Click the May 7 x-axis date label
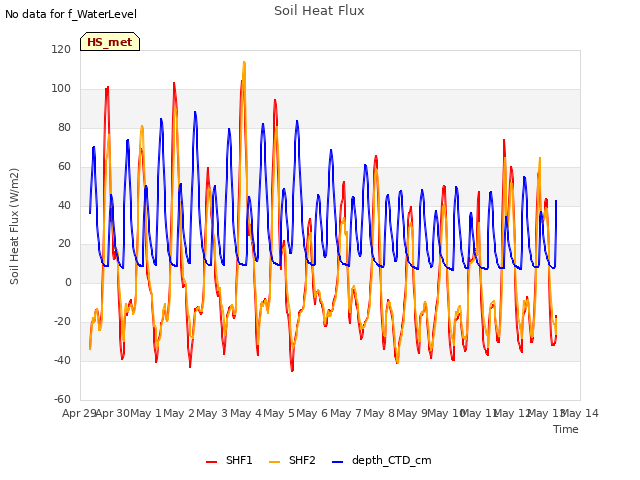This screenshot has height=480, width=640. point(346,413)
